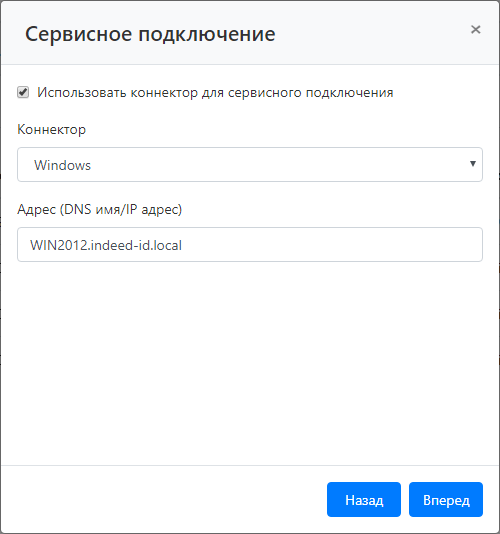This screenshot has width=500, height=534.
Task: Click the dropdown arrow next to Windows
Action: click(x=472, y=164)
